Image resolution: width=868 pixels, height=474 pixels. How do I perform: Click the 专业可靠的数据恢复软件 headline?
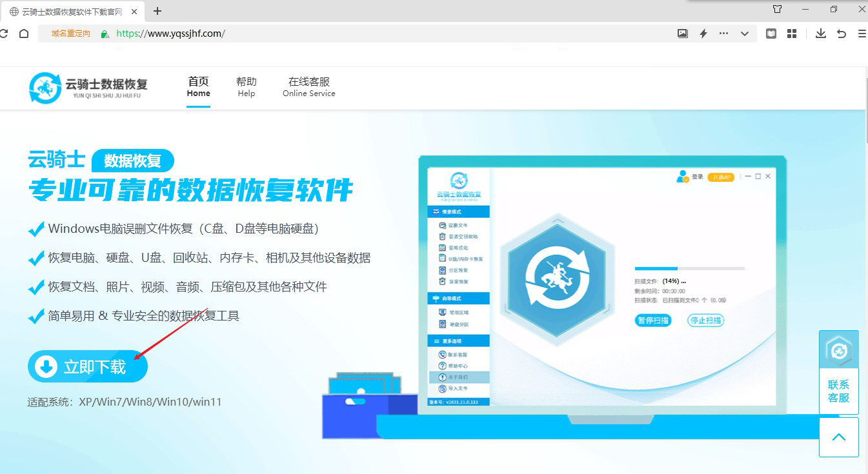[191, 190]
